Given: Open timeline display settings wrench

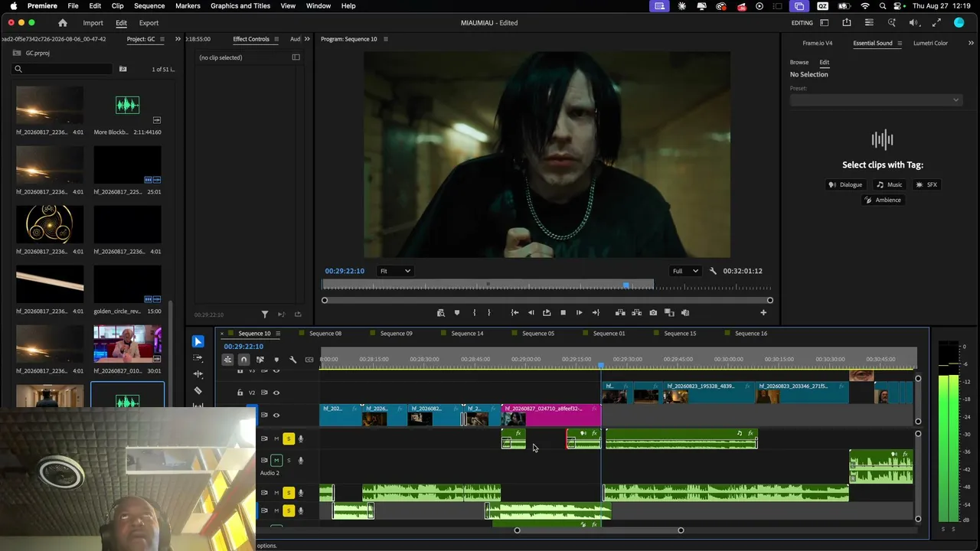Looking at the screenshot, I should pyautogui.click(x=292, y=360).
